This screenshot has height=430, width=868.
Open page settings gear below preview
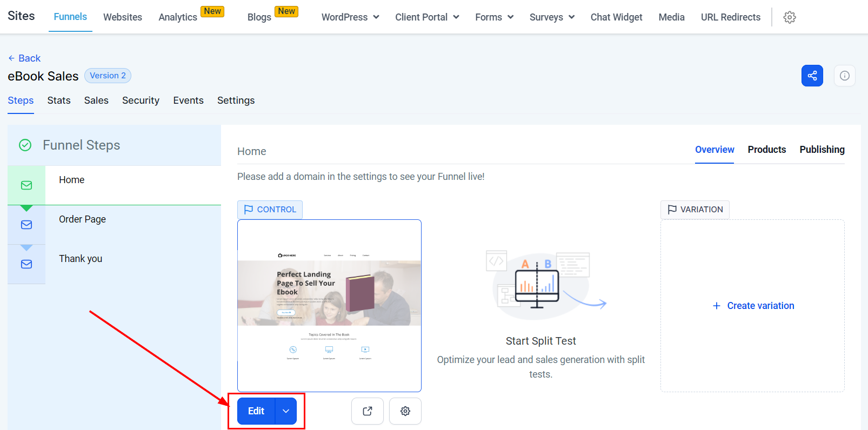pos(405,411)
